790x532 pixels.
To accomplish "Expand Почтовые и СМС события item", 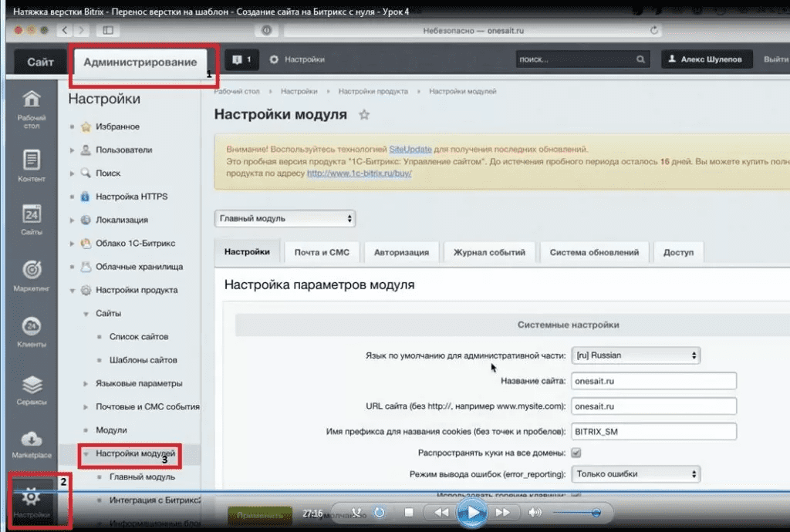I will (86, 406).
